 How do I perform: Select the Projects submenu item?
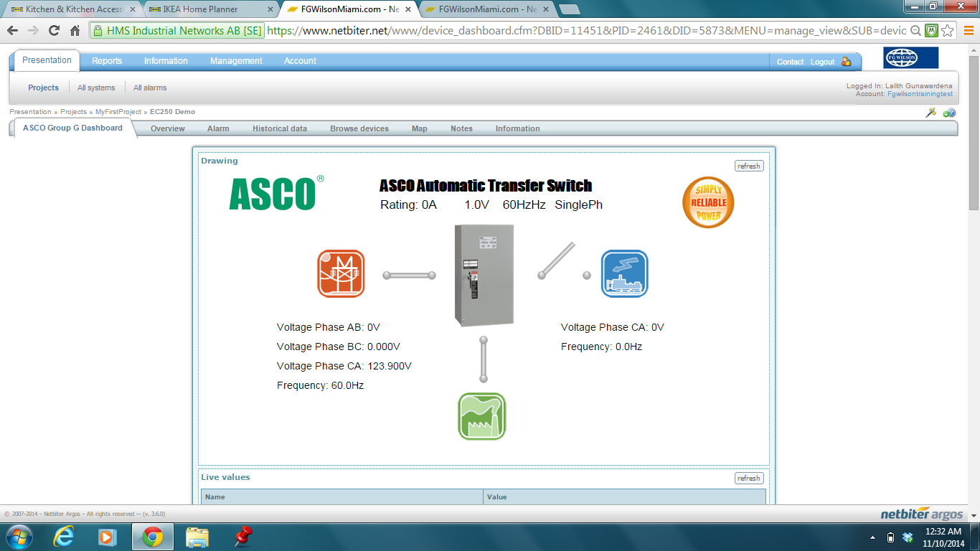click(x=43, y=88)
